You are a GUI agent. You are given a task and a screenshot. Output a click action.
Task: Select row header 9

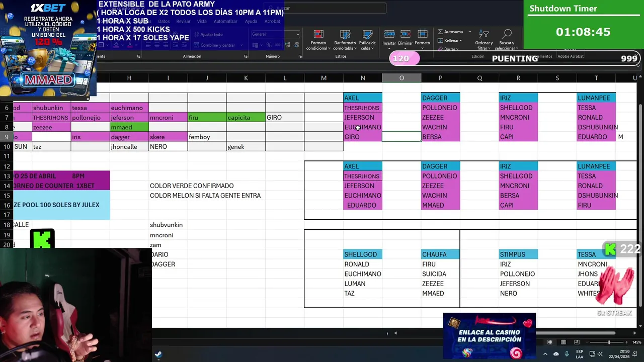point(7,137)
